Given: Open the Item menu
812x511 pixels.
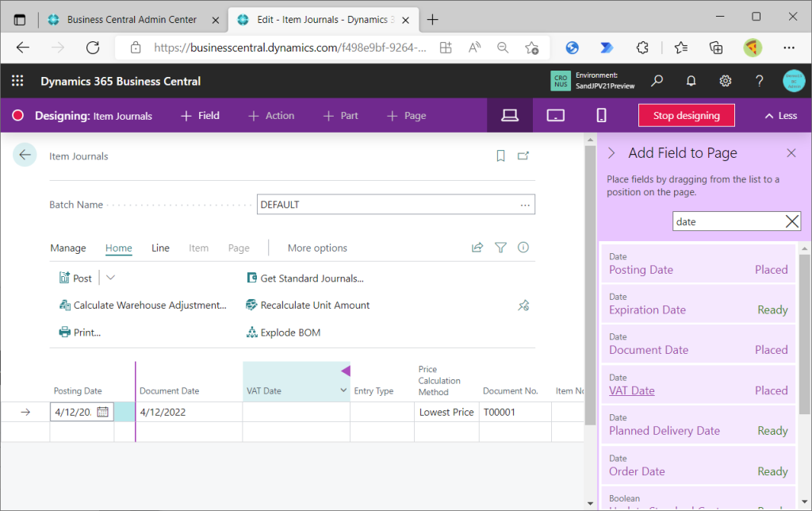Looking at the screenshot, I should pos(198,248).
